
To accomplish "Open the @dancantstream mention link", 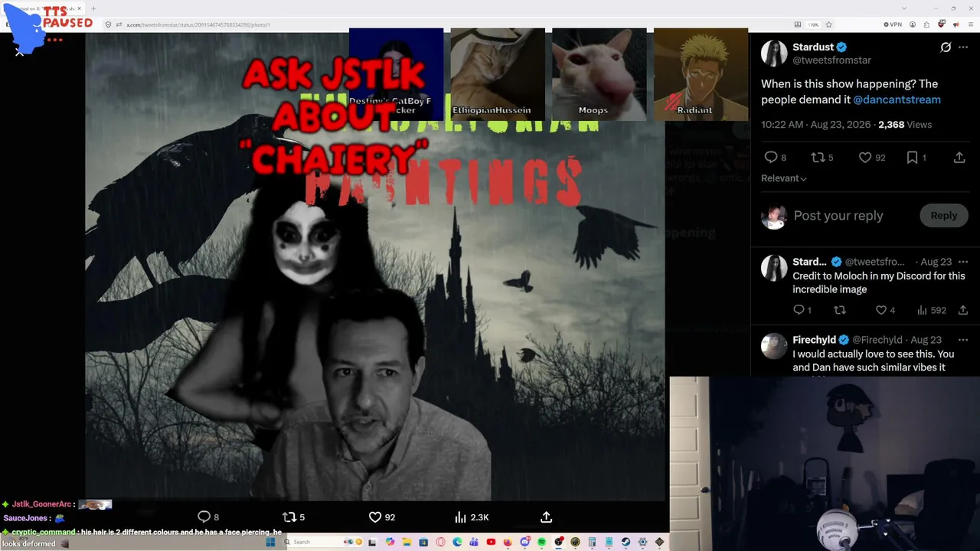I will pyautogui.click(x=897, y=99).
